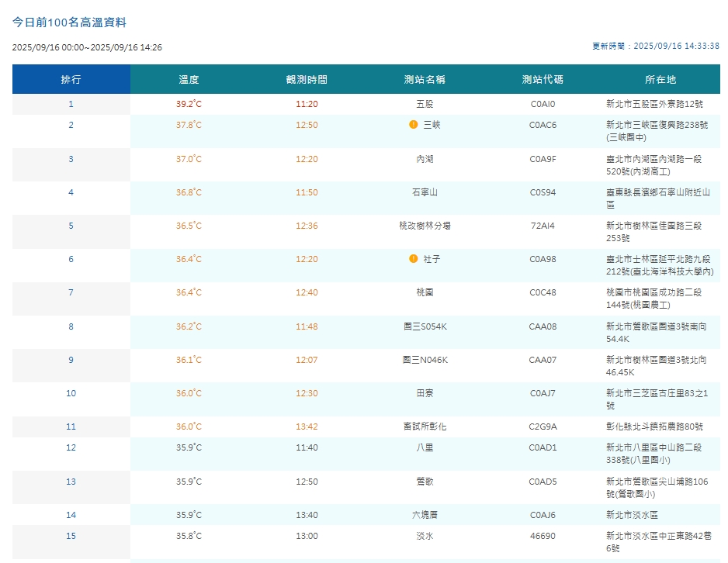Click the 今日前100名高溫資料 page title
The height and width of the screenshot is (563, 728).
(x=69, y=22)
